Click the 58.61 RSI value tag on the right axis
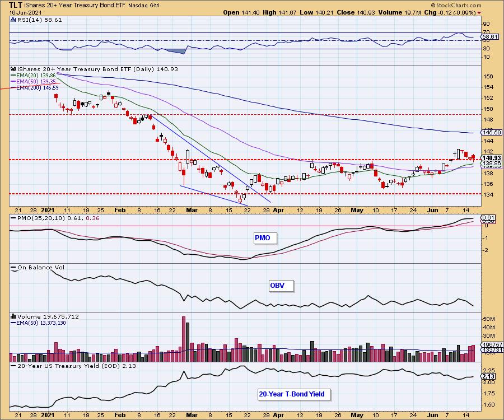Image resolution: width=504 pixels, height=420 pixels. [x=490, y=37]
